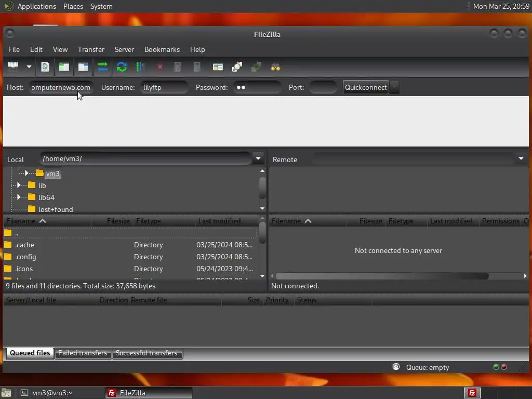The height and width of the screenshot is (399, 532).
Task: Expand the vm3 tree folder
Action: 26,174
